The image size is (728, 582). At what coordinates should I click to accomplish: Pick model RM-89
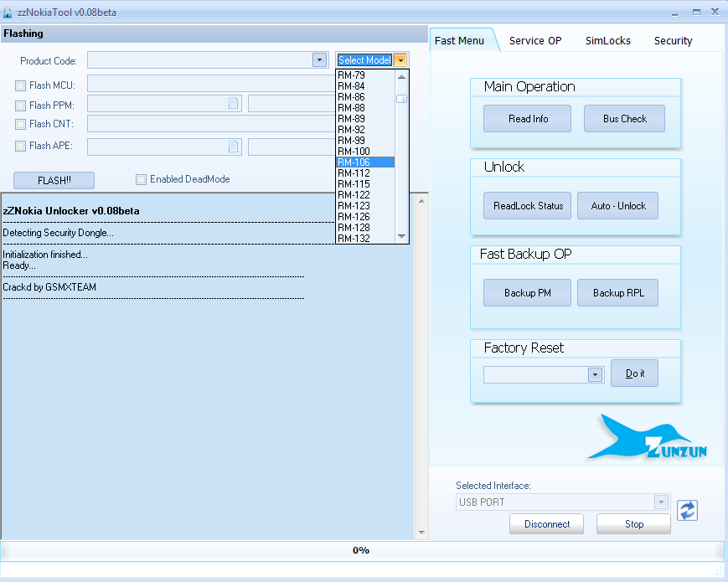click(365, 119)
